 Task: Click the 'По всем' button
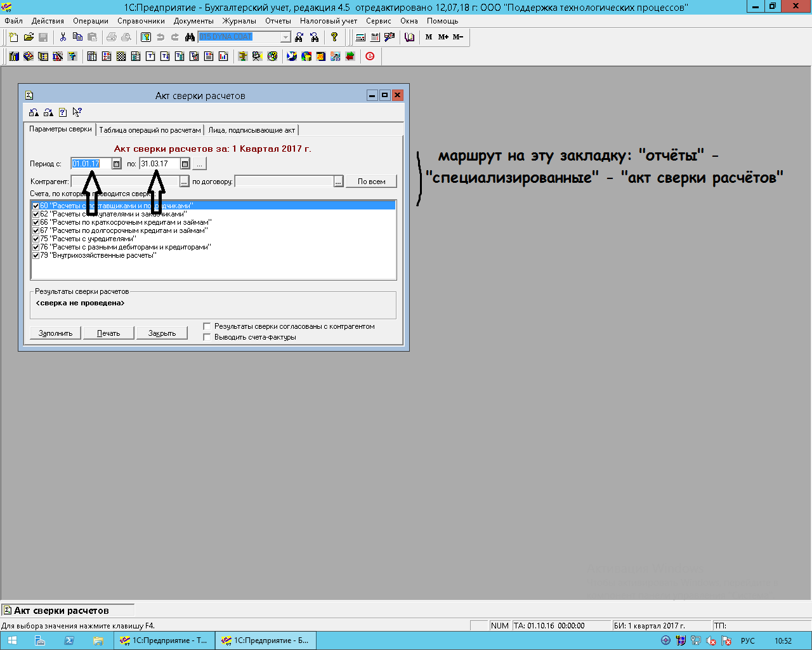pyautogui.click(x=371, y=182)
